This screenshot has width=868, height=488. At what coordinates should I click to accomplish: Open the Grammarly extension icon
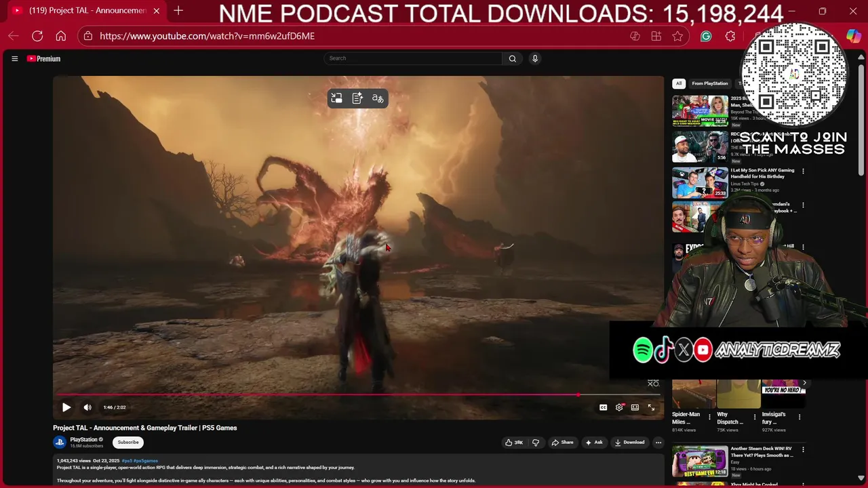(706, 36)
